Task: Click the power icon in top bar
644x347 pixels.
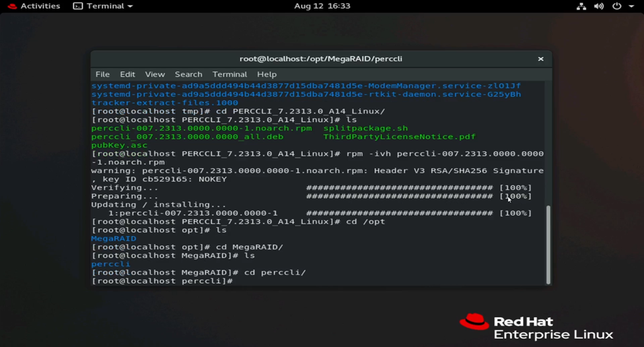Action: point(617,6)
